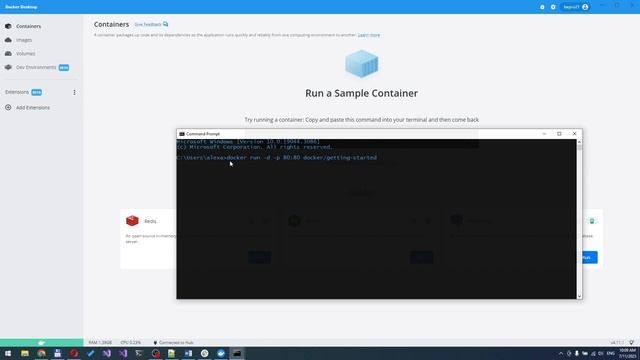Click the Docker version number in footer
640x360 pixels.
[x=617, y=342]
